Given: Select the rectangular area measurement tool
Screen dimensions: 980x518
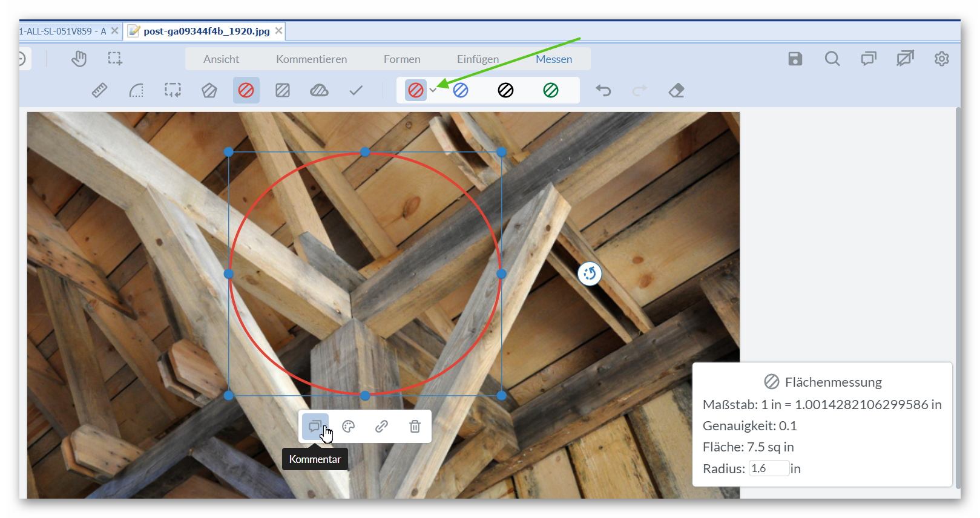Looking at the screenshot, I should coord(283,91).
